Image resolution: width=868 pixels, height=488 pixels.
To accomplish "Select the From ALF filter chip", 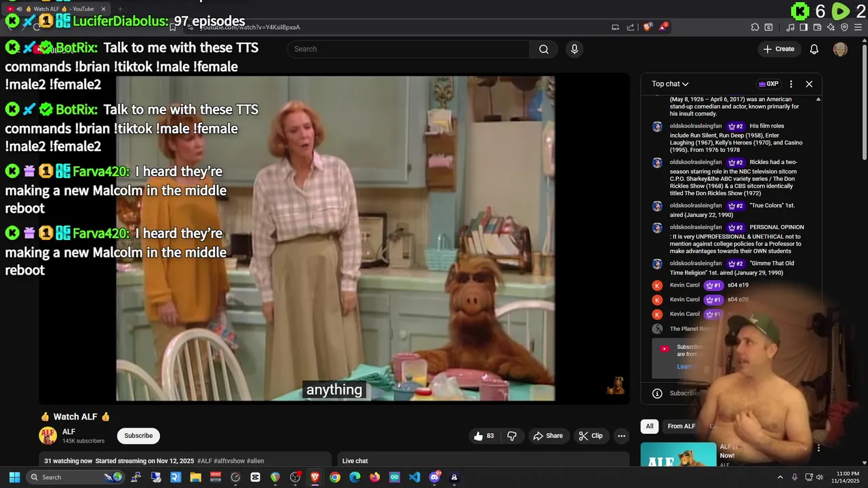I will pyautogui.click(x=682, y=426).
